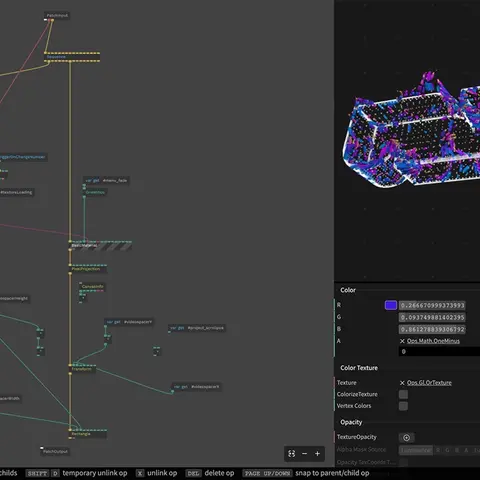Toggle the ColorizeTexture checkbox
This screenshot has height=480, width=480.
pyautogui.click(x=403, y=394)
